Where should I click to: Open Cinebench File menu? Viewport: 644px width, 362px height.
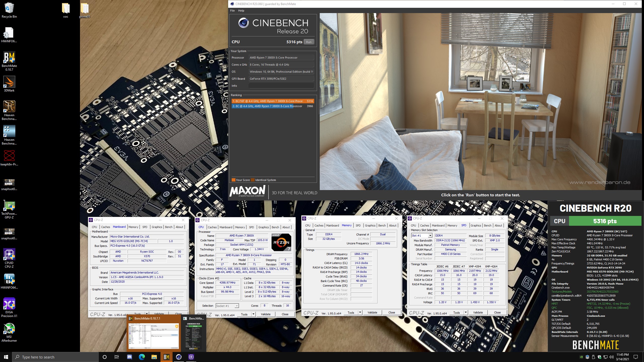coord(232,11)
